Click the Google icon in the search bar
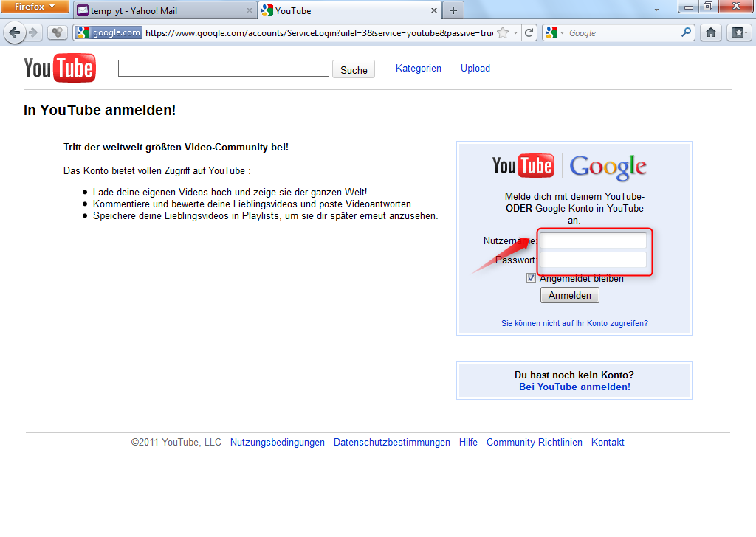 (551, 32)
